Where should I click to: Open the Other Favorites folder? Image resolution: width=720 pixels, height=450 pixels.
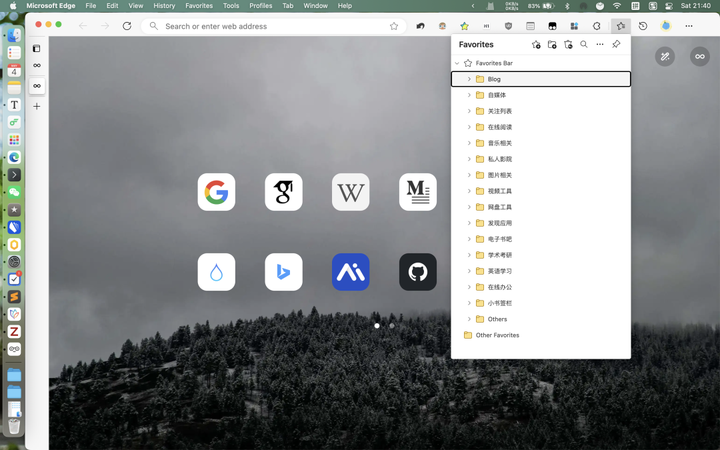(540, 335)
